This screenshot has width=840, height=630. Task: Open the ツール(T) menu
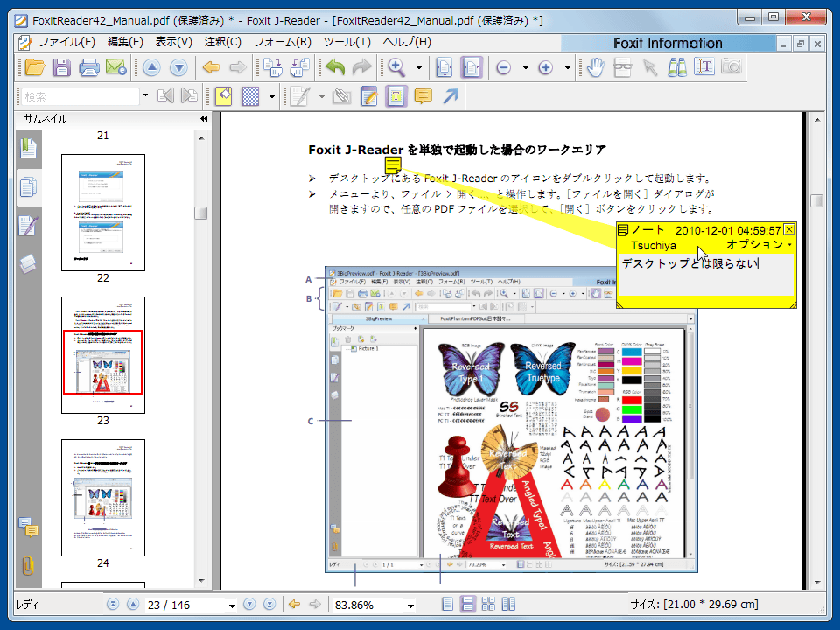[347, 42]
